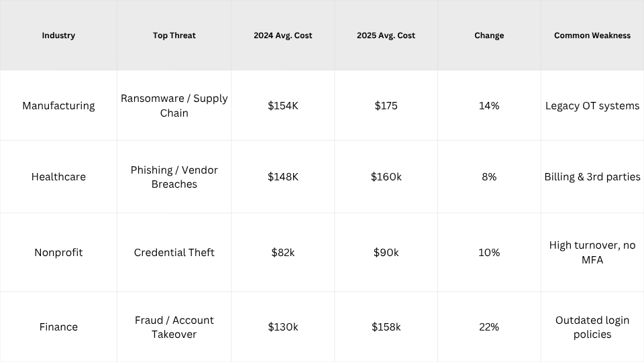Click the Top Threat column header
The width and height of the screenshot is (644, 362).
point(174,36)
